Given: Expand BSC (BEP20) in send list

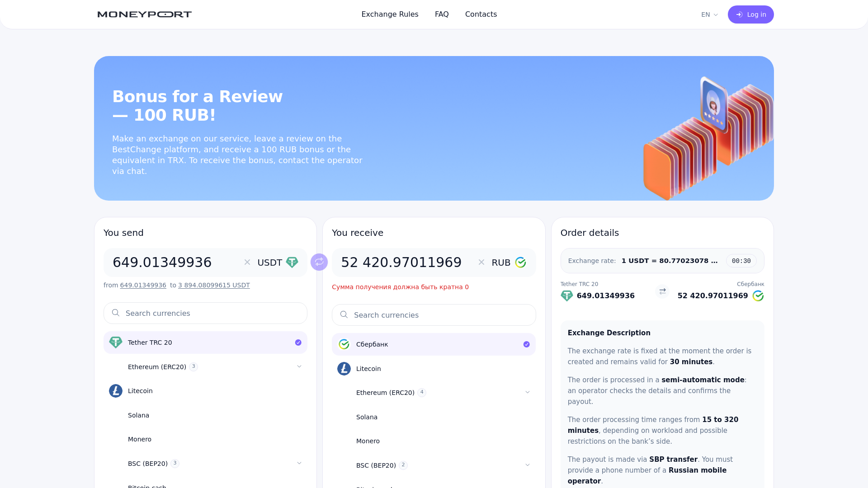Looking at the screenshot, I should tap(299, 463).
